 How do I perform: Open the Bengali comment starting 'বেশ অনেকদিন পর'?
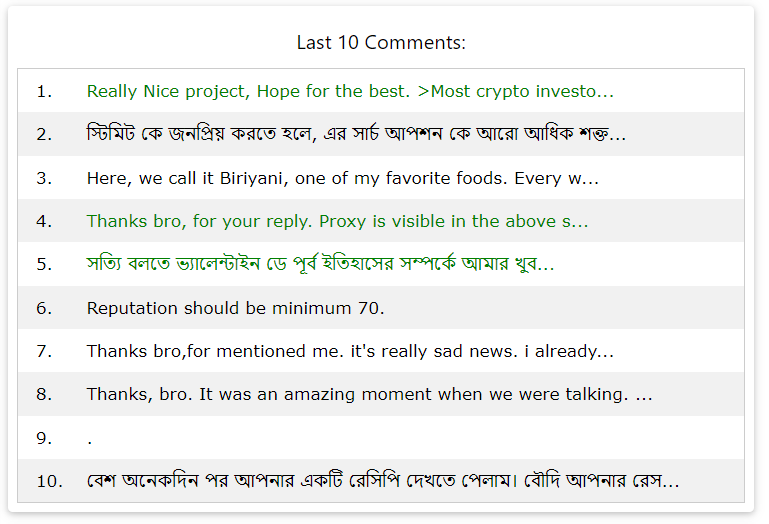click(383, 480)
